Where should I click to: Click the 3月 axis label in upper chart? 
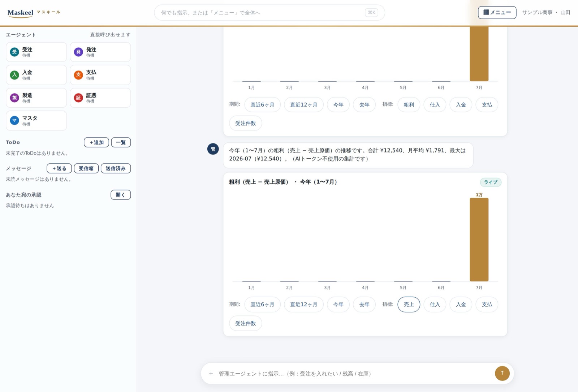tap(327, 87)
